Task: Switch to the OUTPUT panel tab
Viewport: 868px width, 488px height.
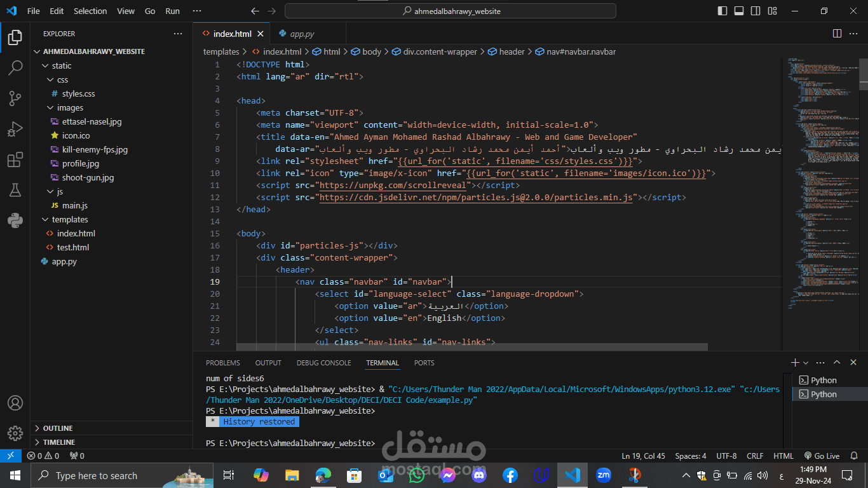Action: click(x=268, y=363)
